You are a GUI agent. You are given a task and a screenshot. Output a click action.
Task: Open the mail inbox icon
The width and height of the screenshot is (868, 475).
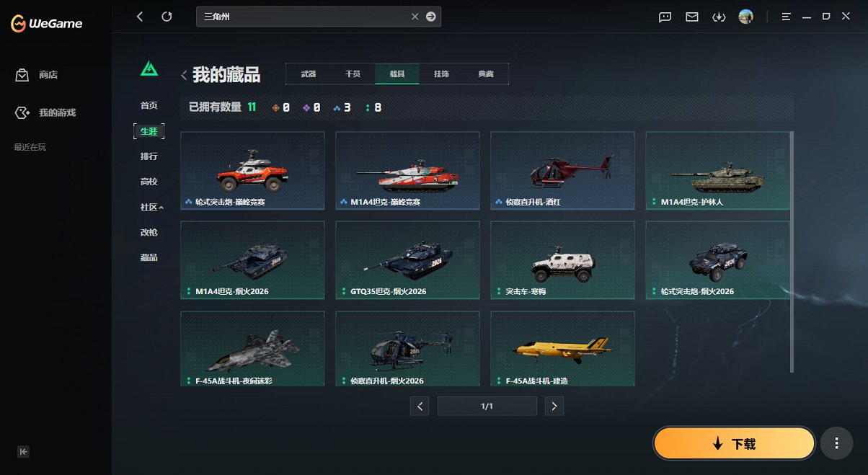(x=691, y=16)
